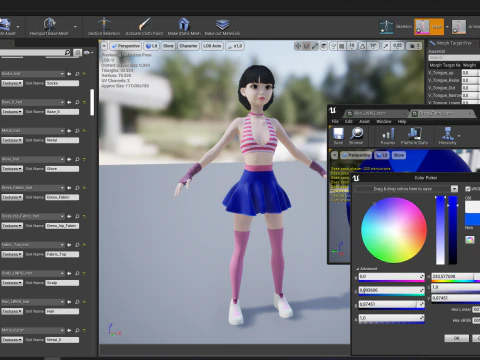480x360 pixels.
Task: Open the Socks material instance dropdown
Action: coord(33,74)
